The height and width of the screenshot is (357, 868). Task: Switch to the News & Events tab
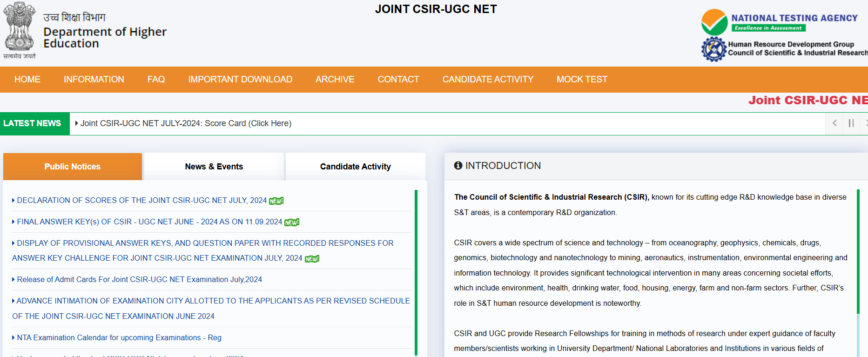214,167
